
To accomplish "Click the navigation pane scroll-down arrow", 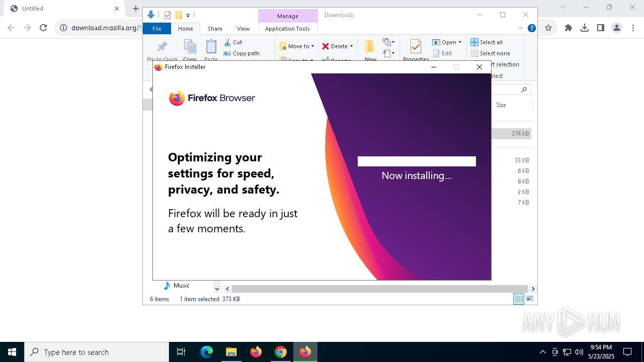I will point(217,289).
